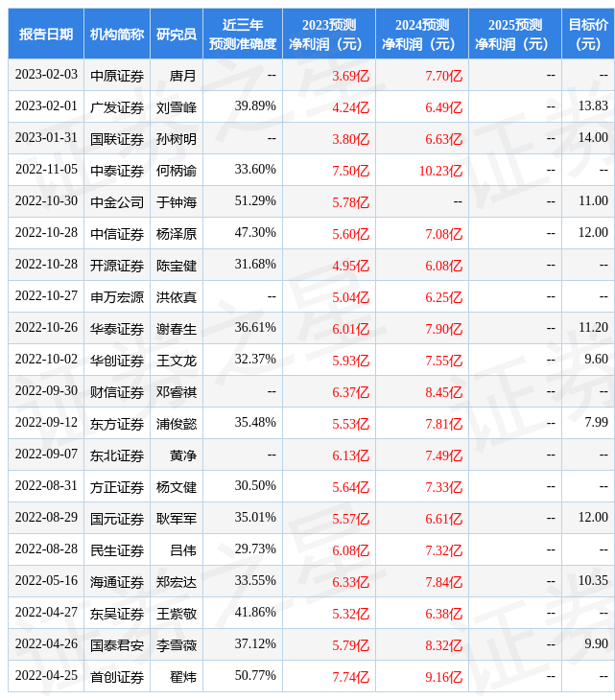Select researcher name 黄净
Screen dimensions: 615x700
(183, 455)
